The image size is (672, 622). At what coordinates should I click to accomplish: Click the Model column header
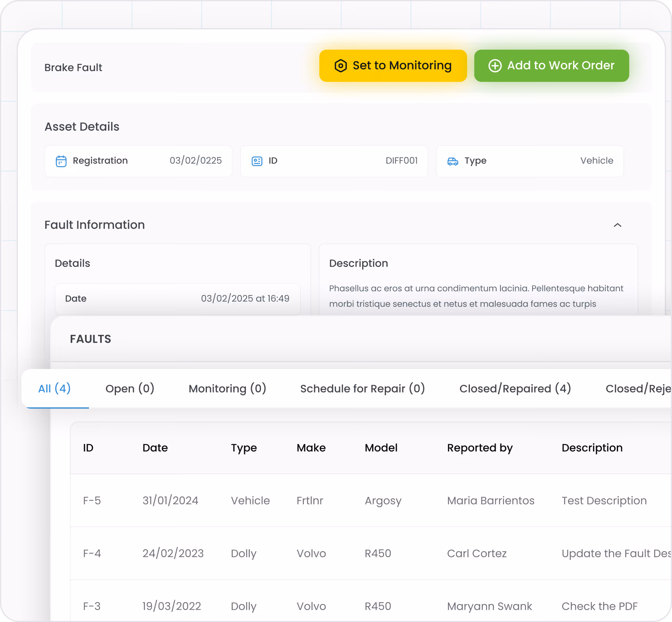[381, 448]
